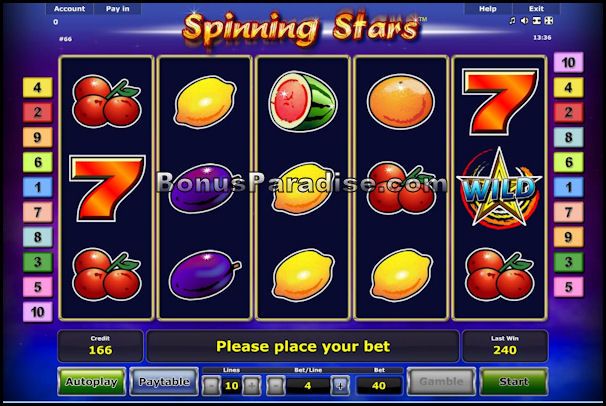Open the Account menu
606x406 pixels.
click(70, 8)
